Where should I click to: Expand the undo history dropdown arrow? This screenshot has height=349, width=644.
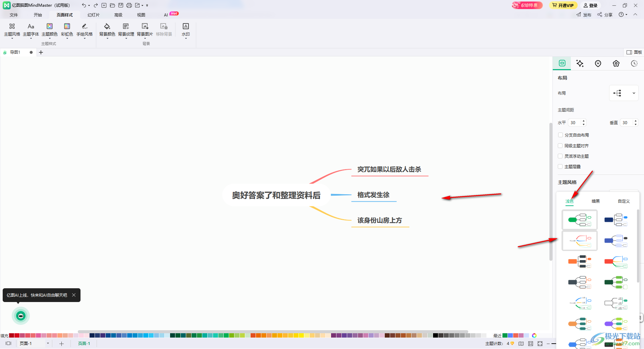89,6
